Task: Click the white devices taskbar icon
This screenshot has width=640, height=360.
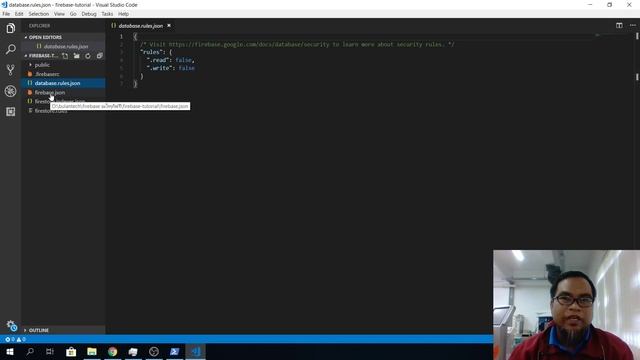Action: (133, 351)
